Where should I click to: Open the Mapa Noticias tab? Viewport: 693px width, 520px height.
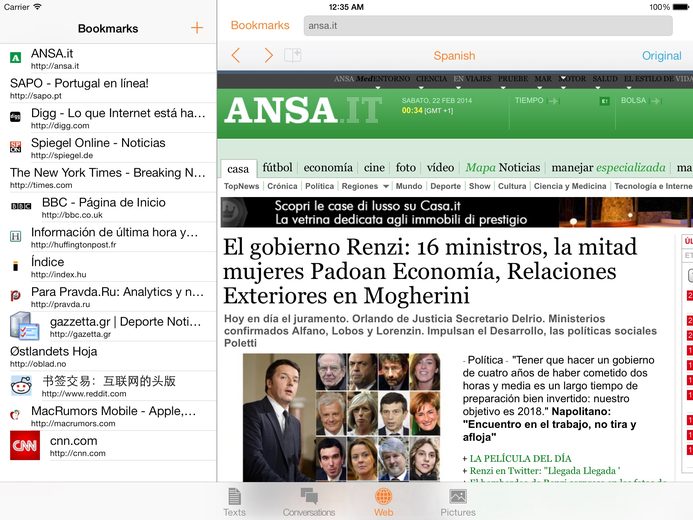coord(503,167)
